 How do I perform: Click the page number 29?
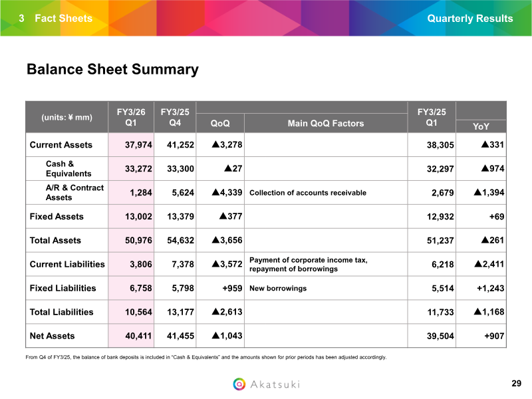tap(516, 383)
